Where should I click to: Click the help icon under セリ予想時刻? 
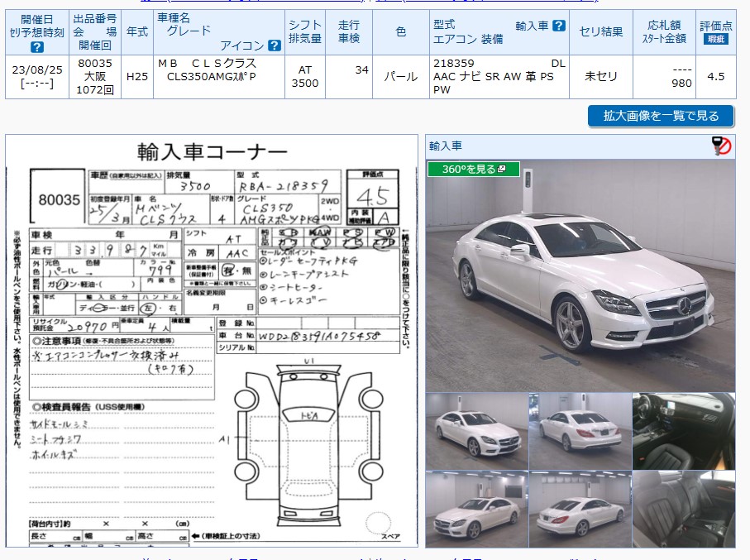[x=37, y=47]
